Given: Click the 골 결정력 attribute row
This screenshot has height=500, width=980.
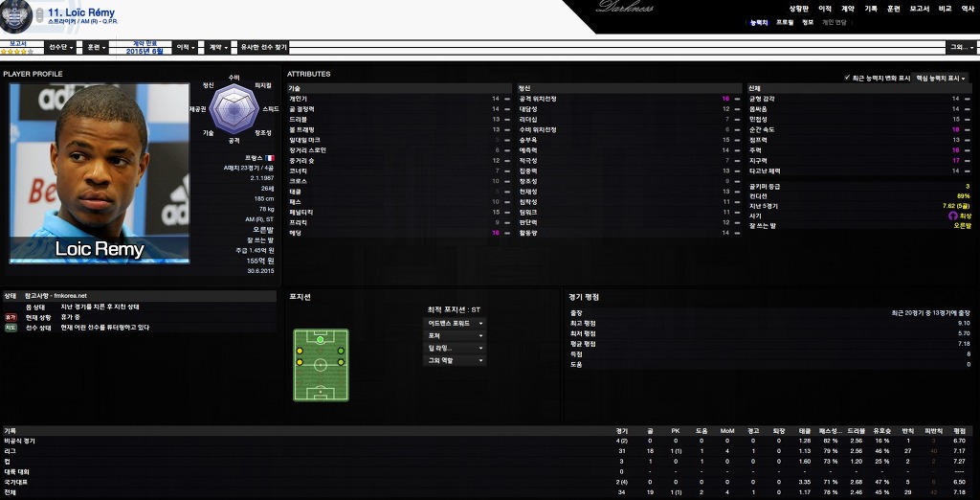Looking at the screenshot, I should coord(399,109).
